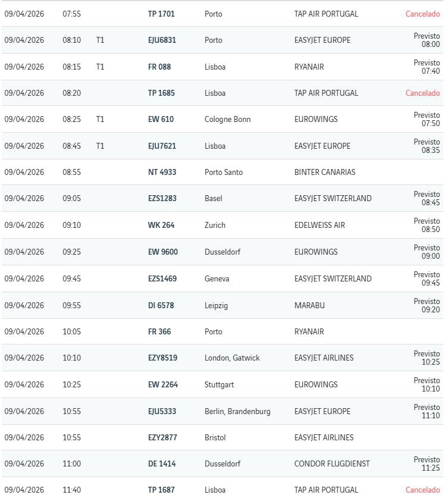Select the NT 4933 flight number
The width and height of the screenshot is (448, 501).
pos(162,173)
